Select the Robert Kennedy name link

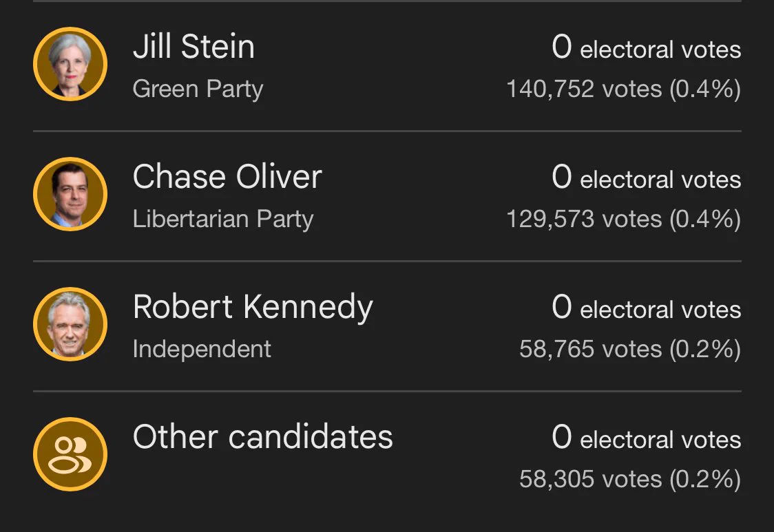(253, 308)
